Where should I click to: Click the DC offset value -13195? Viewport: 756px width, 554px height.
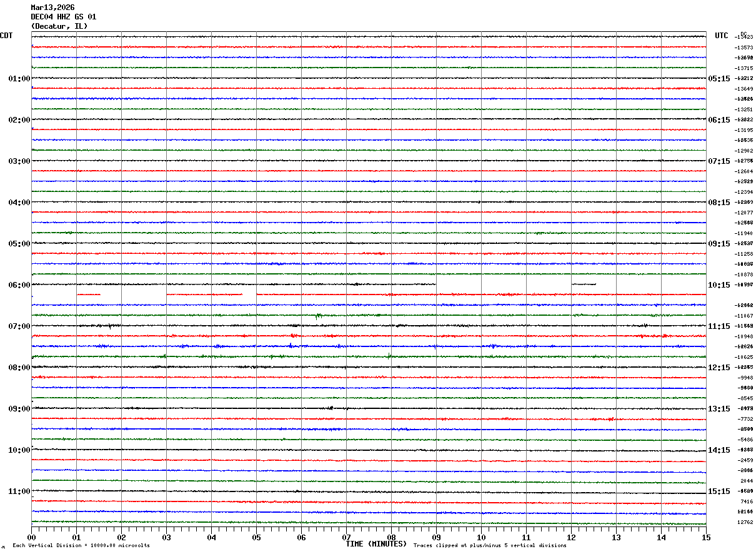click(744, 130)
